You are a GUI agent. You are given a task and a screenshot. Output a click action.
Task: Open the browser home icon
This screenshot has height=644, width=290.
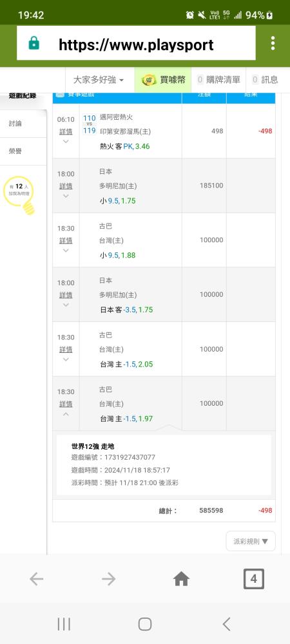[x=181, y=579]
